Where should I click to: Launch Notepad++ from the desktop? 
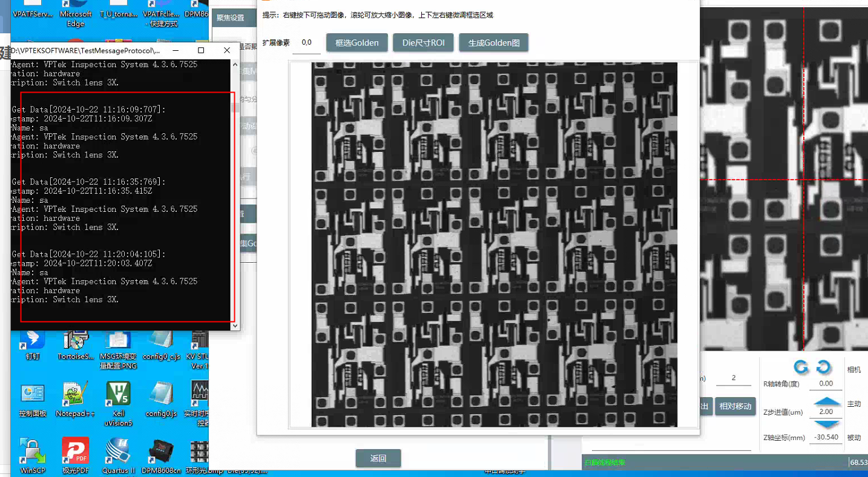coord(75,400)
